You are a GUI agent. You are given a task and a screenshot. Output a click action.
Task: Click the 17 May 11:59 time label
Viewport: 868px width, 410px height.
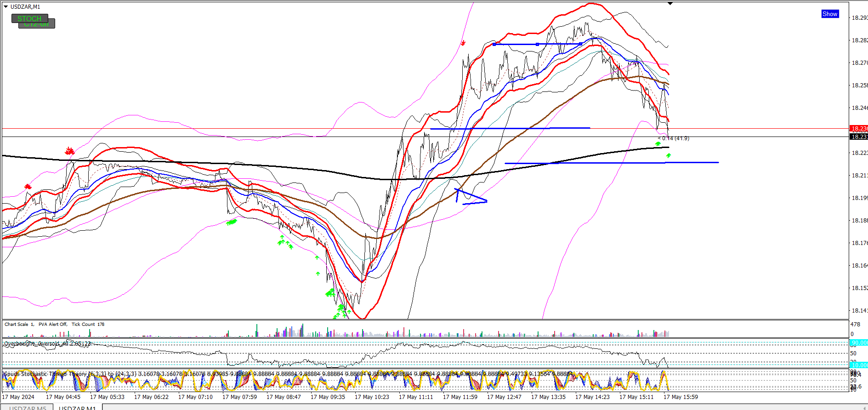point(460,397)
